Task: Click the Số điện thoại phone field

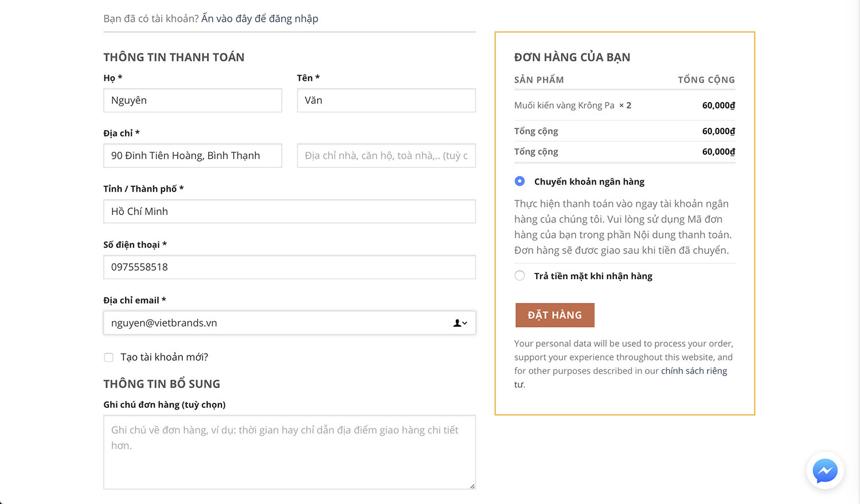Action: point(289,267)
